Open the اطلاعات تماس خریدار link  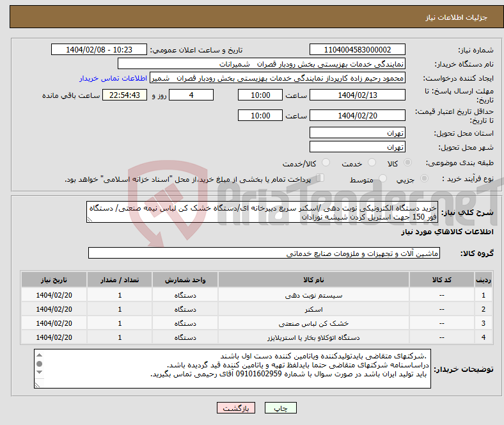coord(113,78)
